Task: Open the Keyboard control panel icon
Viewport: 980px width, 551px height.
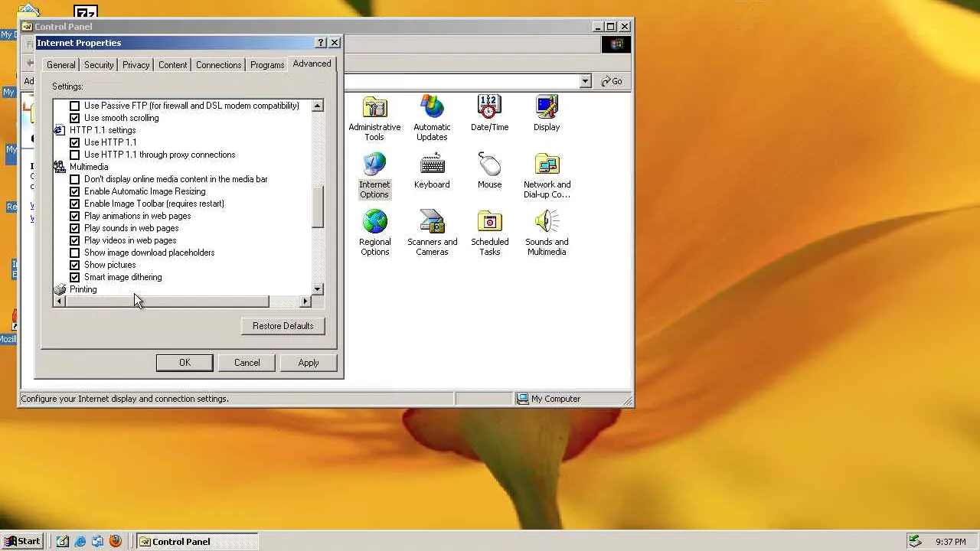Action: tap(432, 171)
